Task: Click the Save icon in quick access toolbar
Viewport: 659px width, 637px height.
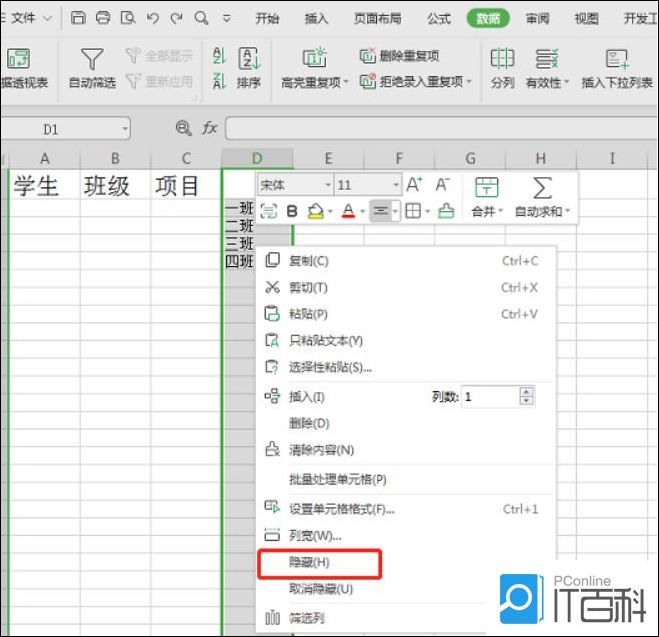Action: click(x=78, y=18)
